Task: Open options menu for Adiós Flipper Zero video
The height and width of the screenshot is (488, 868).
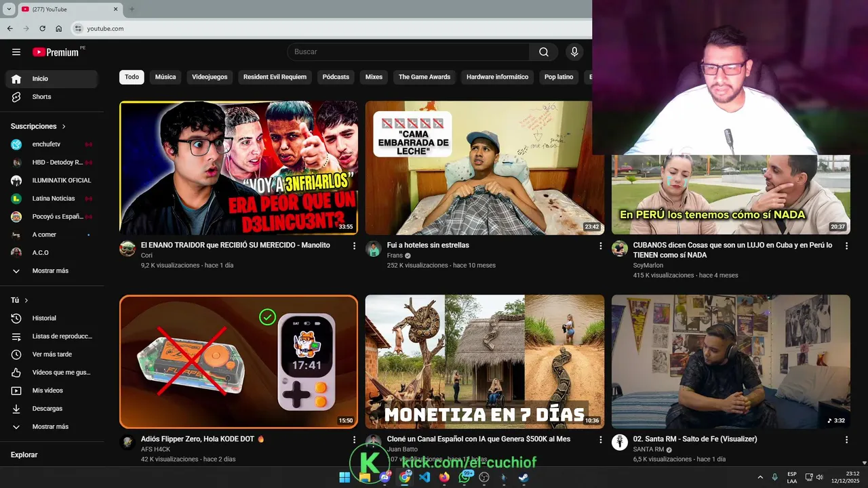Action: 354,440
